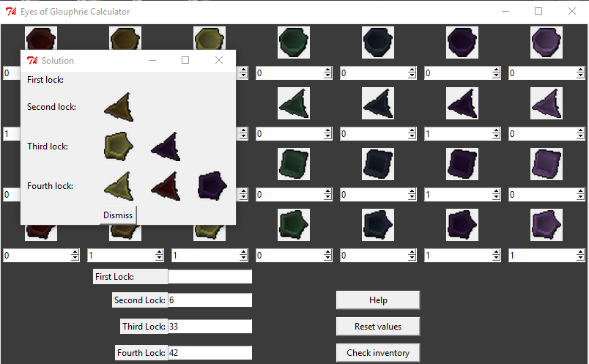Focus the Second Lock field showing 6
Viewport: 589px width, 364px height.
click(x=210, y=300)
